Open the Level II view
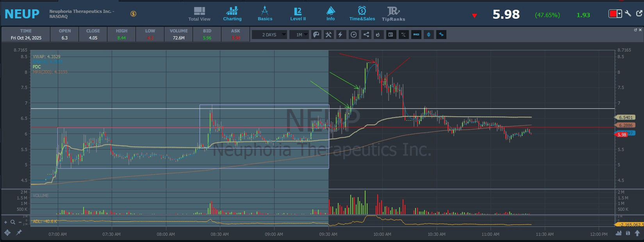The image size is (644, 242). click(x=298, y=14)
